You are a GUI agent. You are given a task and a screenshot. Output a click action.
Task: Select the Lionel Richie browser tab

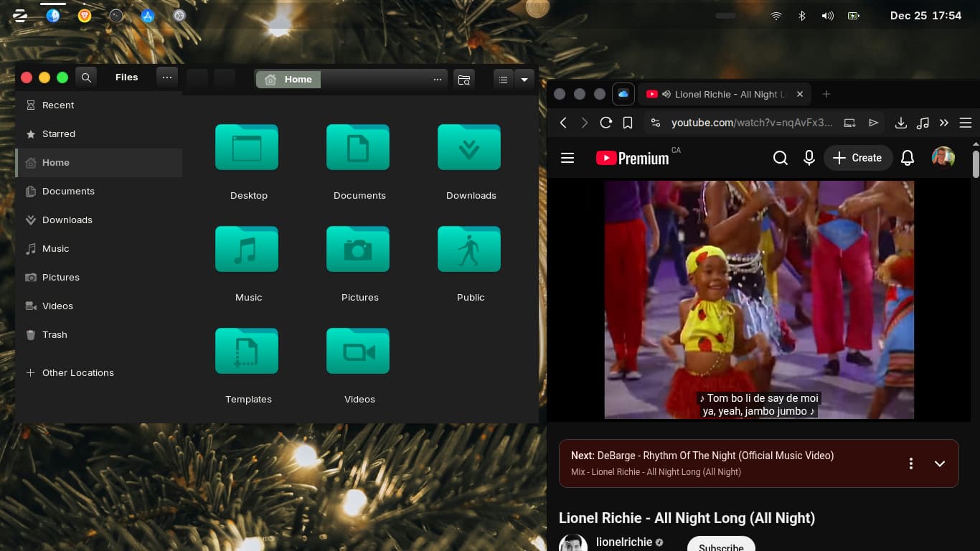(723, 94)
